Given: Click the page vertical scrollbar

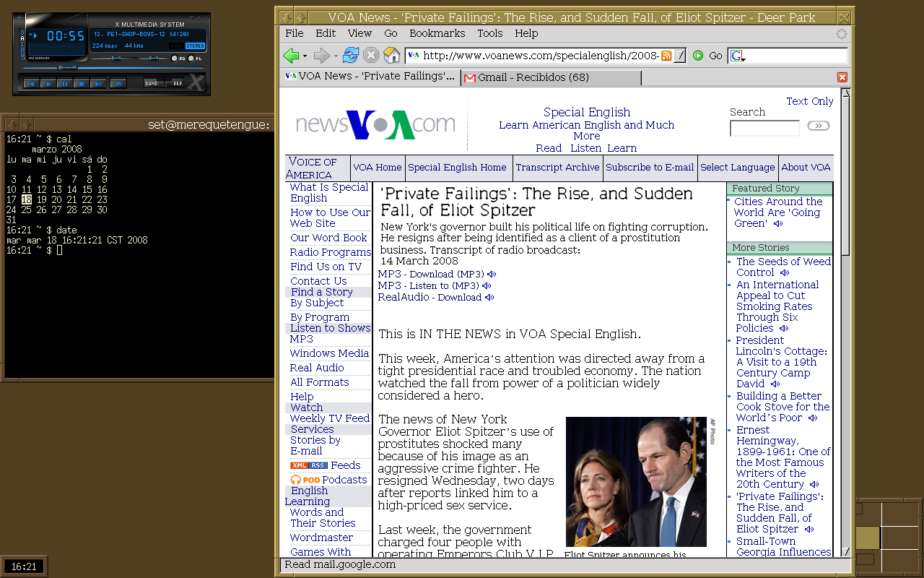Looking at the screenshot, I should (846, 322).
